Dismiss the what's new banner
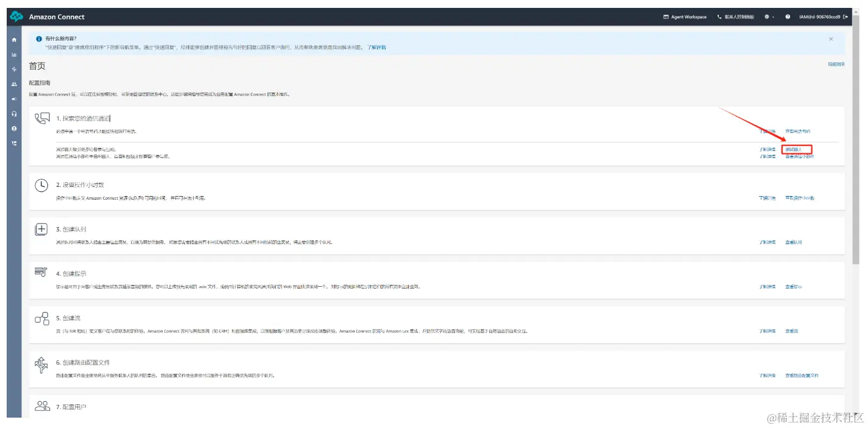The height and width of the screenshot is (428, 868). click(x=831, y=39)
